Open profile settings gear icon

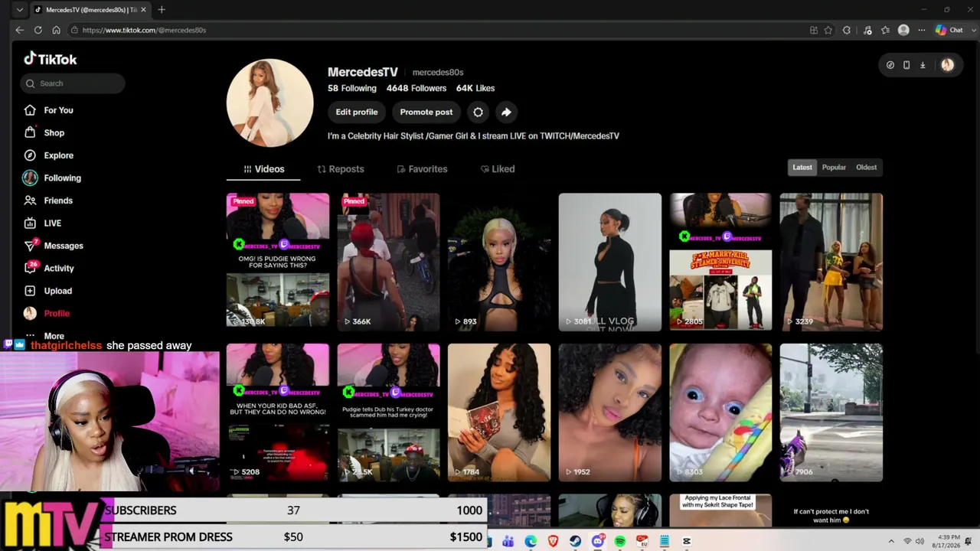(x=478, y=112)
